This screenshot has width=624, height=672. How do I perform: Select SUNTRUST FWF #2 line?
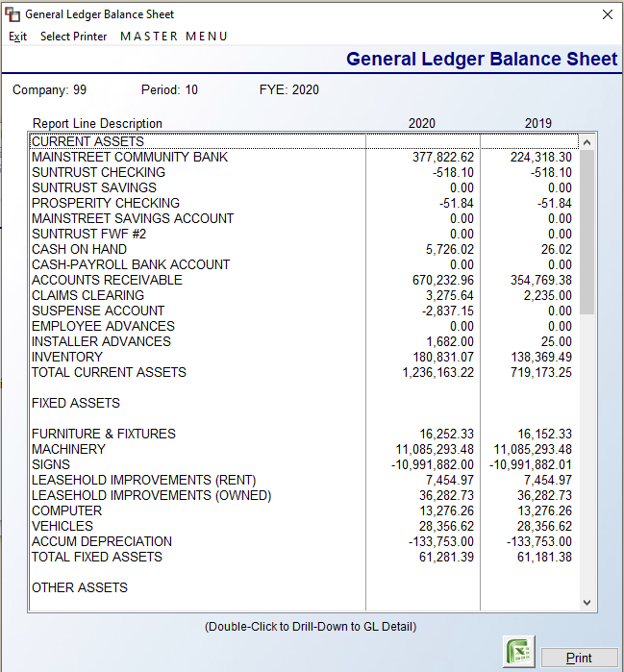pyautogui.click(x=304, y=234)
